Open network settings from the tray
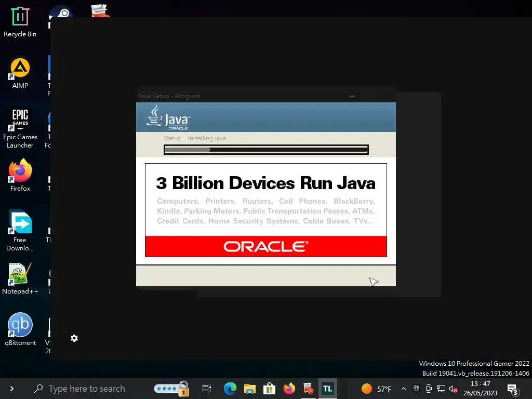This screenshot has height=399, width=532. pyautogui.click(x=441, y=389)
